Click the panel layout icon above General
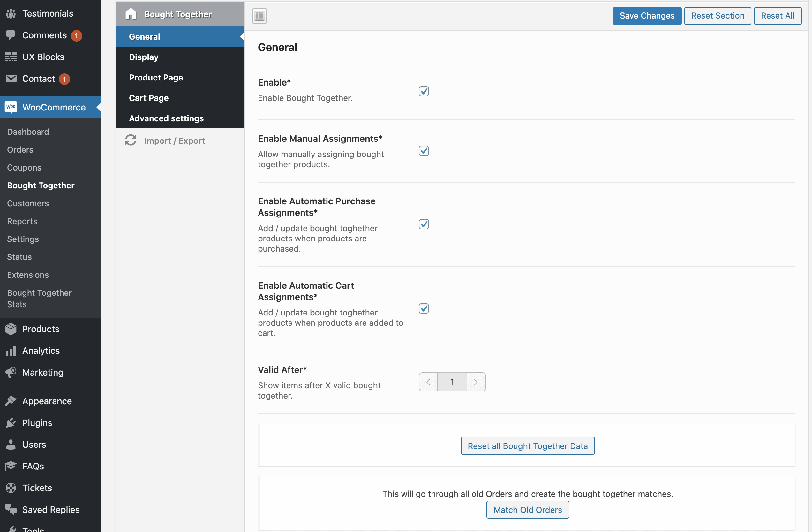 pos(259,16)
